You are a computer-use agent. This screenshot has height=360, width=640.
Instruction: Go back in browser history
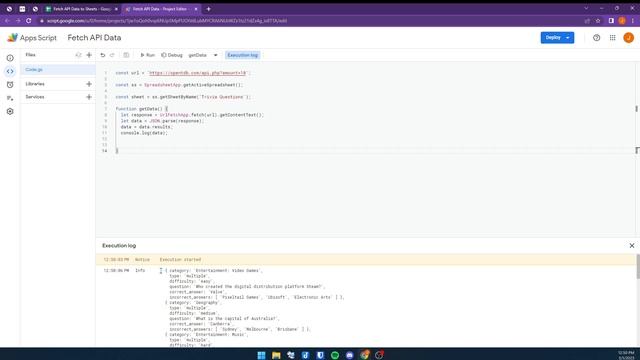[7, 21]
